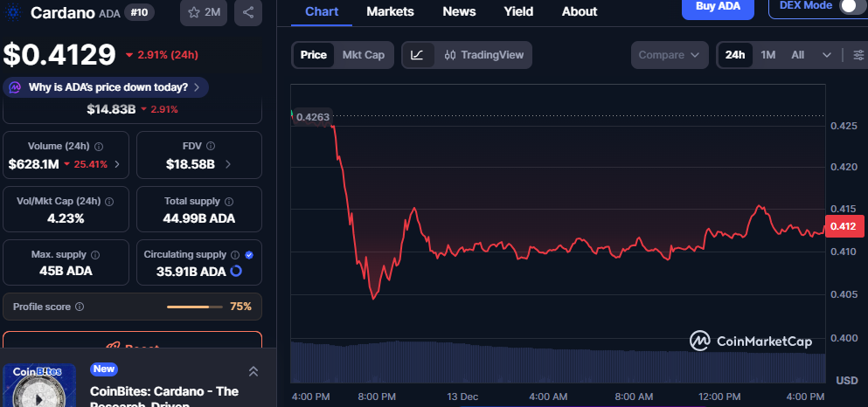Open the Profile score info tooltip

click(x=80, y=307)
